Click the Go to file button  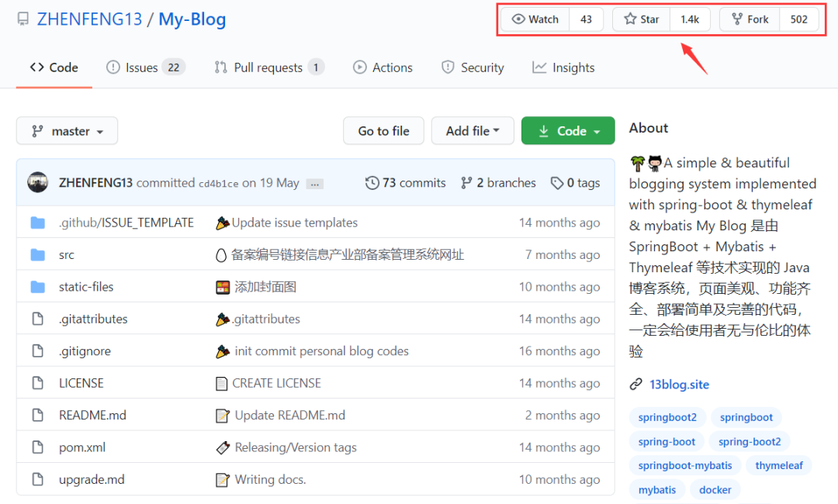[x=383, y=131]
